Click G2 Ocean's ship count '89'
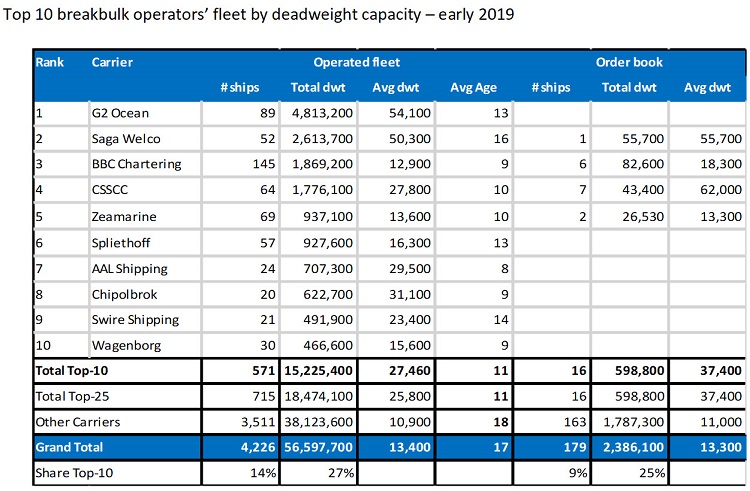Image resolution: width=750 pixels, height=491 pixels. tap(268, 113)
